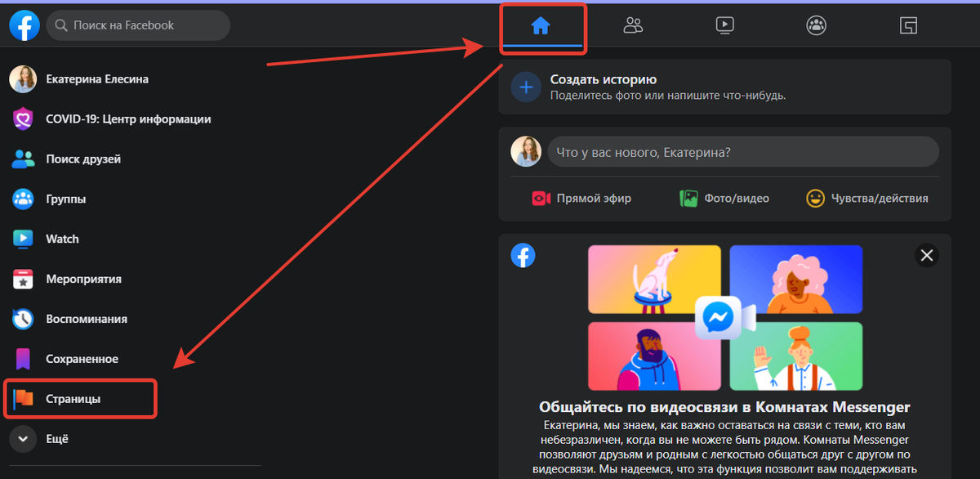Open the Groups tab in the top navigation

coord(816,25)
